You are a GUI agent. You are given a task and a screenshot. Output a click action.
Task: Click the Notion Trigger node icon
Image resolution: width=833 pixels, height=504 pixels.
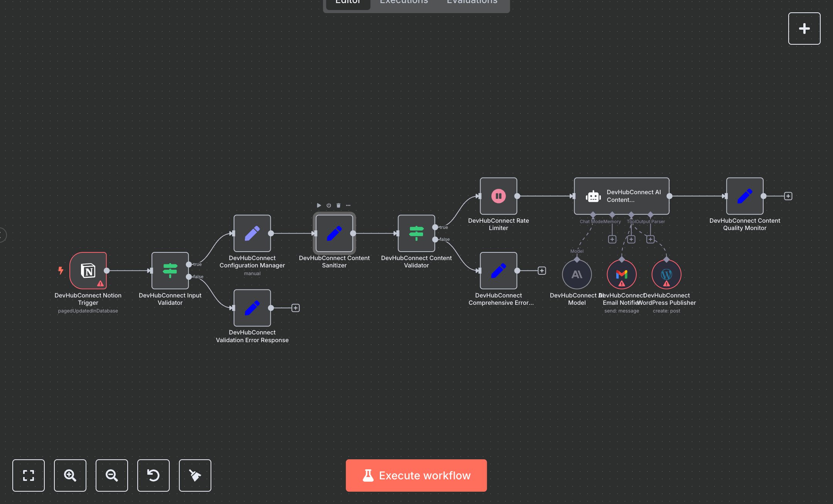[x=88, y=270]
